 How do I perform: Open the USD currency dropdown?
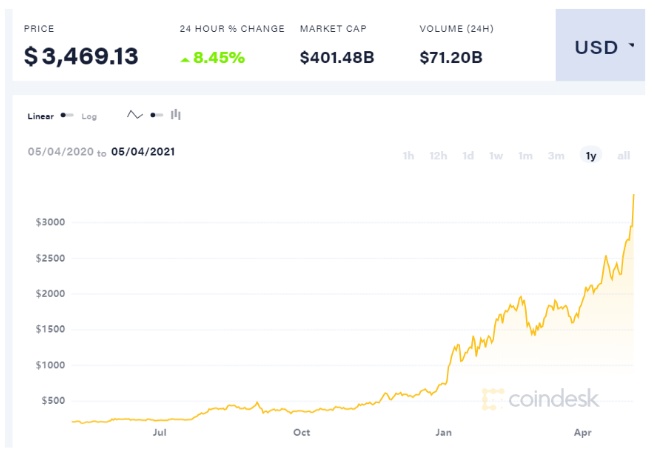tap(604, 47)
